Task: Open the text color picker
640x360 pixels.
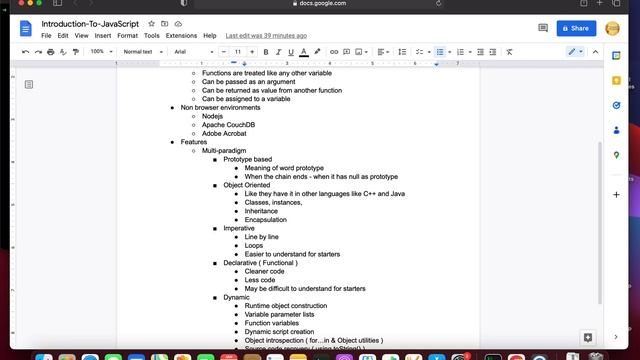Action: point(304,52)
